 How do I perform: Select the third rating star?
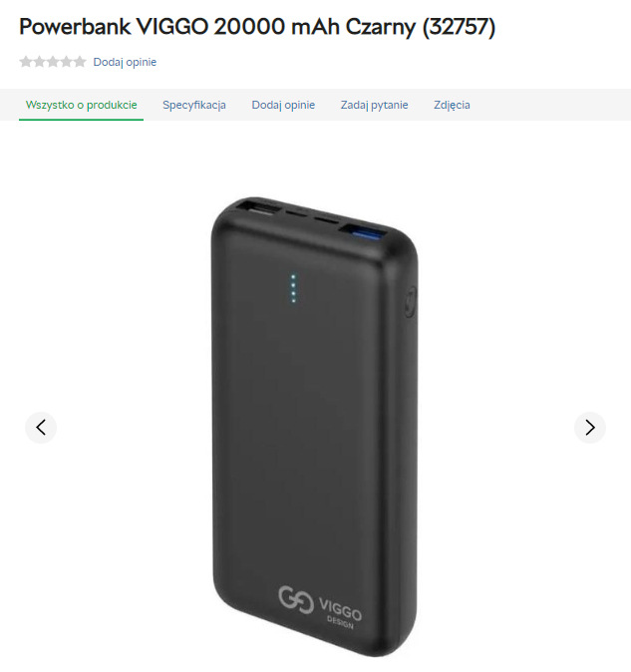tap(53, 62)
